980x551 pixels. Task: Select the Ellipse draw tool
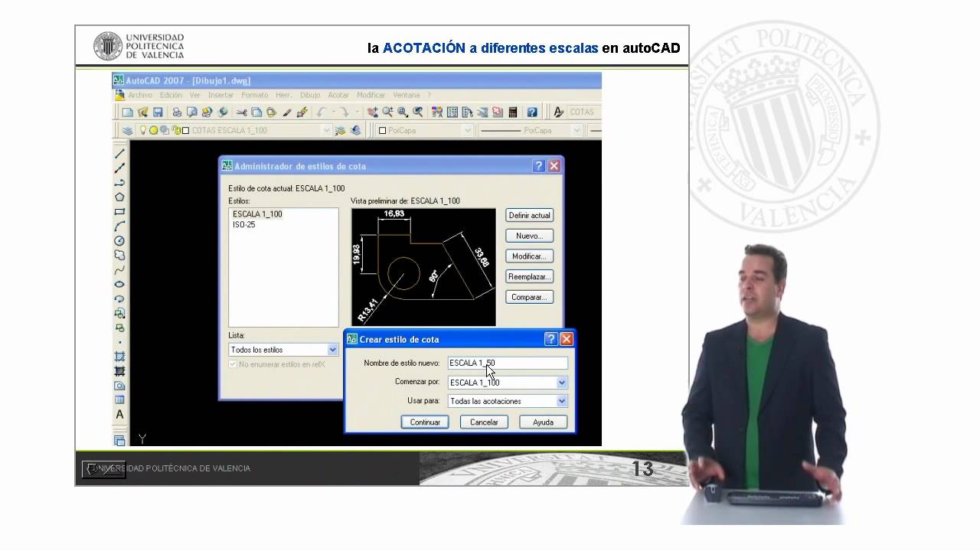tap(119, 284)
